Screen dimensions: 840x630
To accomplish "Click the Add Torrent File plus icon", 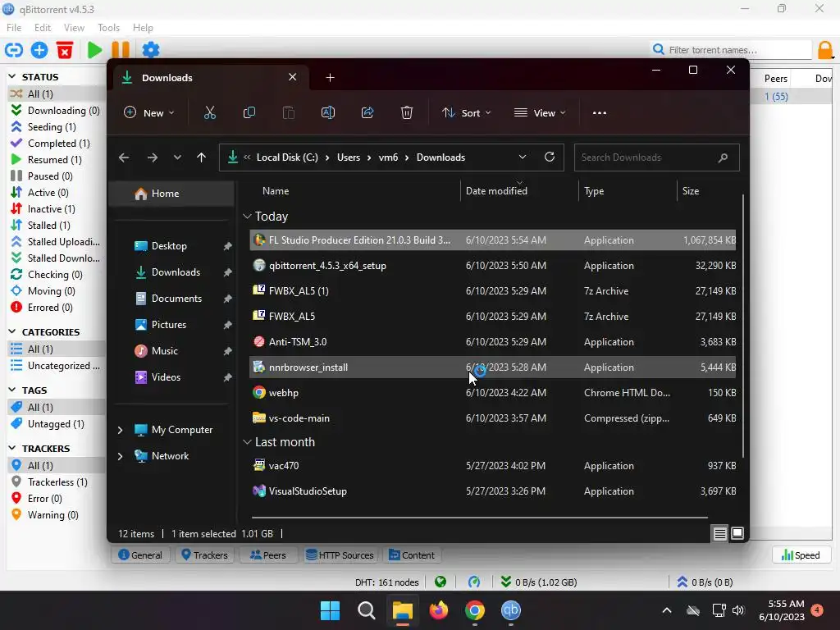I will point(39,50).
